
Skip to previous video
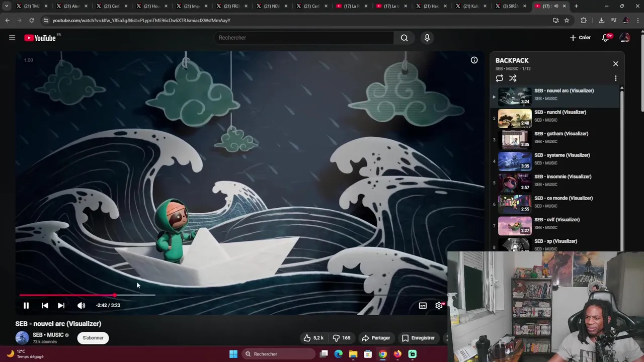pos(45,305)
